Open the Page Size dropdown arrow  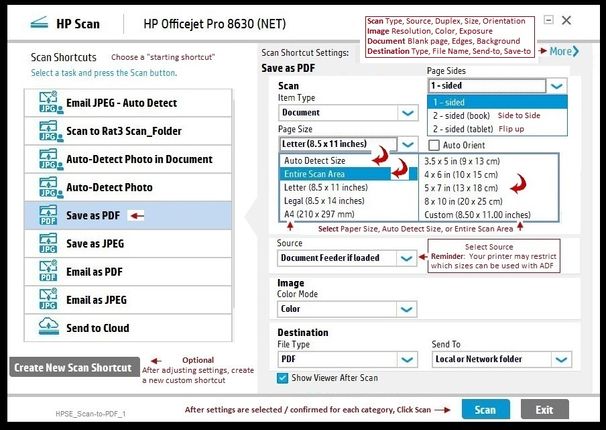point(407,144)
